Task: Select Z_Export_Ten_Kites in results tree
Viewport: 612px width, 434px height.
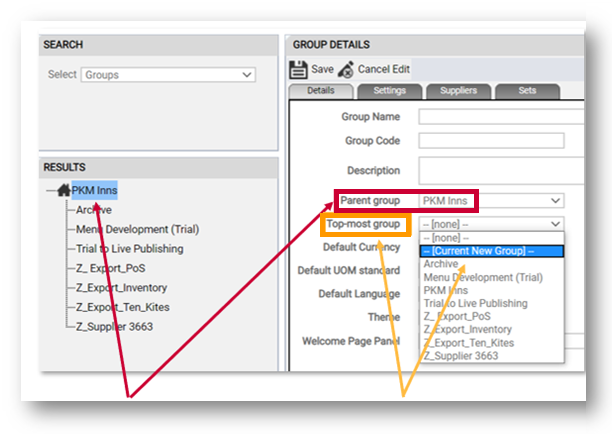Action: click(x=123, y=307)
